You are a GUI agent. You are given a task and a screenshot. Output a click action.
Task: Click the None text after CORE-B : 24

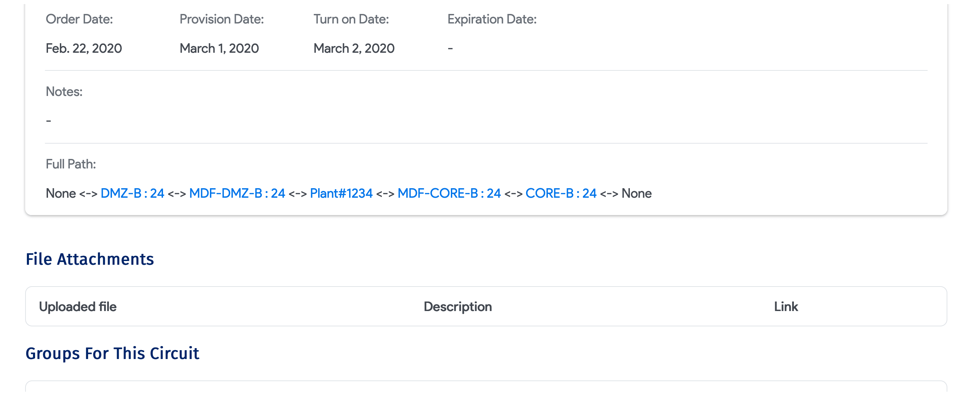tap(636, 193)
